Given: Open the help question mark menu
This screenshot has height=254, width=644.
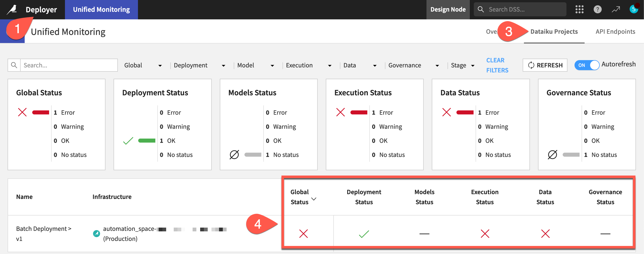Looking at the screenshot, I should (597, 10).
